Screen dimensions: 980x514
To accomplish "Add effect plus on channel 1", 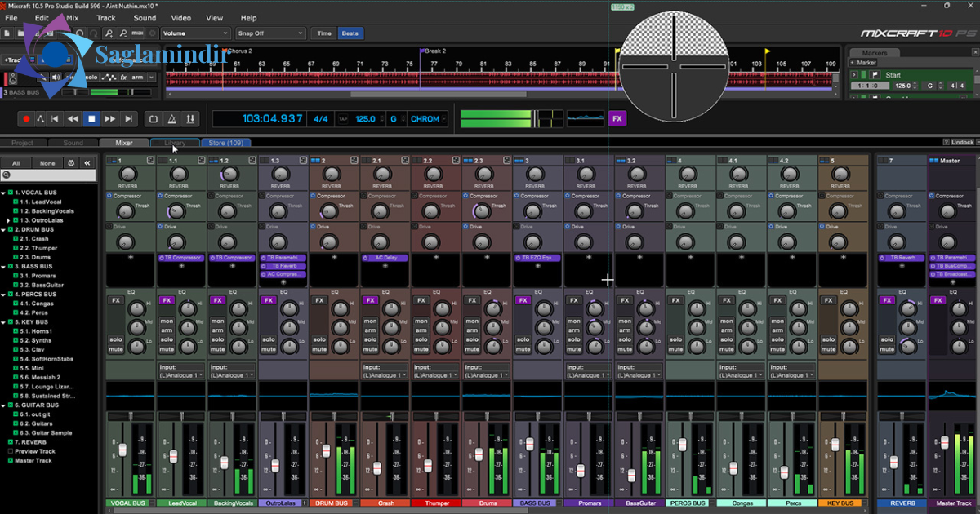I will coord(131,256).
